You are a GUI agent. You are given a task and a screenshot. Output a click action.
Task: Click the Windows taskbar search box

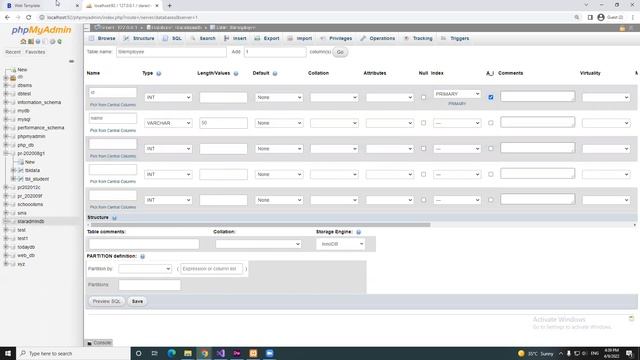pos(73,353)
